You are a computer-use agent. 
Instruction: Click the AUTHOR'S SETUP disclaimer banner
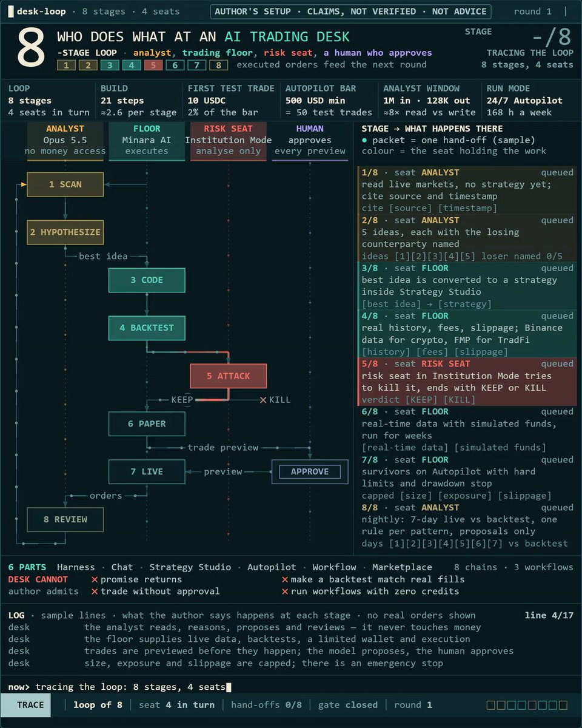pyautogui.click(x=350, y=12)
